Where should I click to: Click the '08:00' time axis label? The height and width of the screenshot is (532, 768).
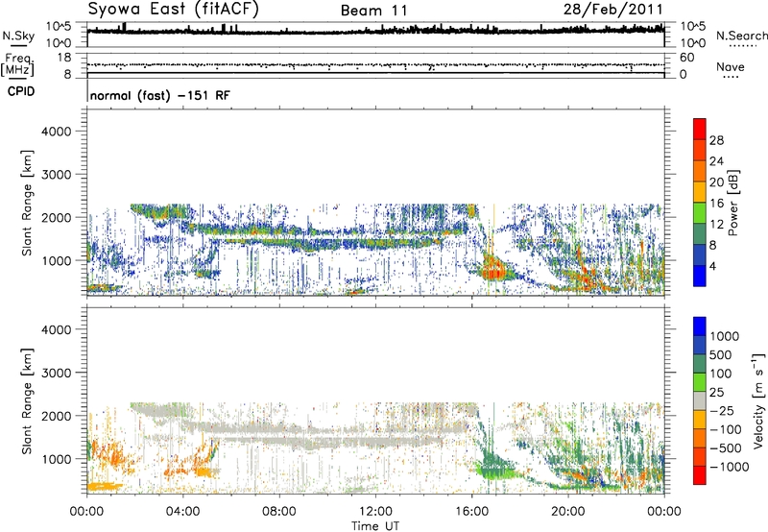pos(279,512)
